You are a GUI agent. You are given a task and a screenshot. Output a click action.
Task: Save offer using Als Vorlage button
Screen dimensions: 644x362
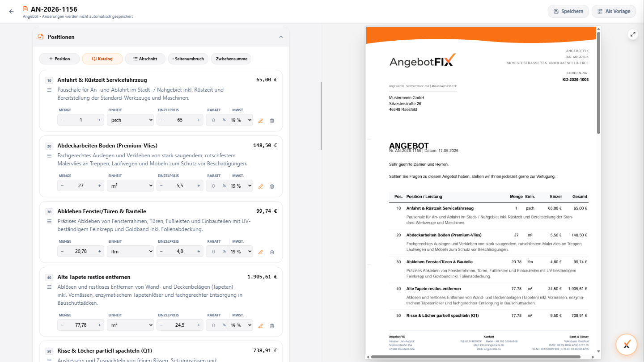614,11
